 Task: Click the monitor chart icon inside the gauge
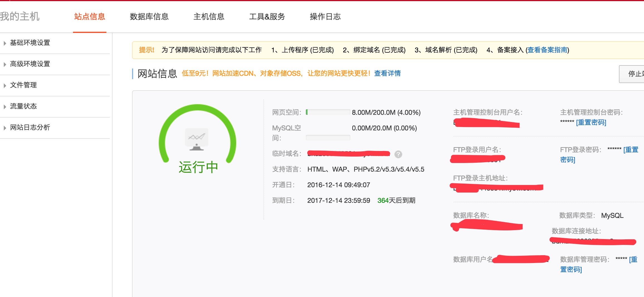click(197, 139)
